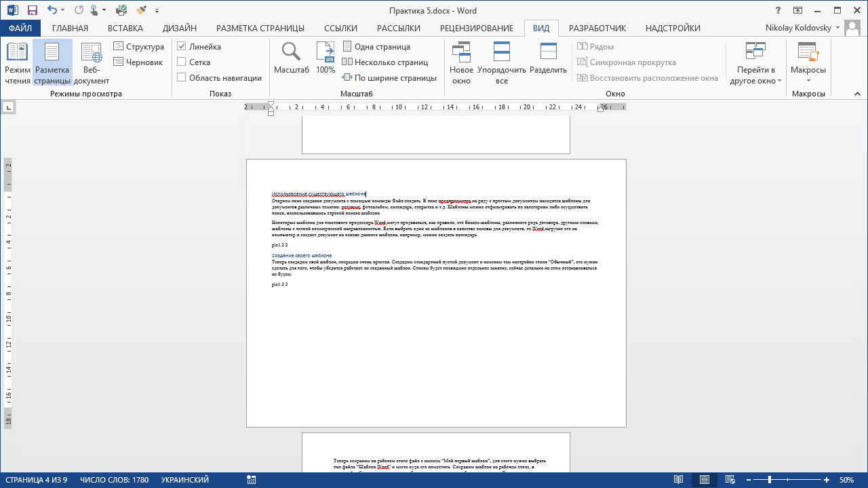868x488 pixels.
Task: Switch to РАССЫЛКИ tab
Action: [399, 29]
